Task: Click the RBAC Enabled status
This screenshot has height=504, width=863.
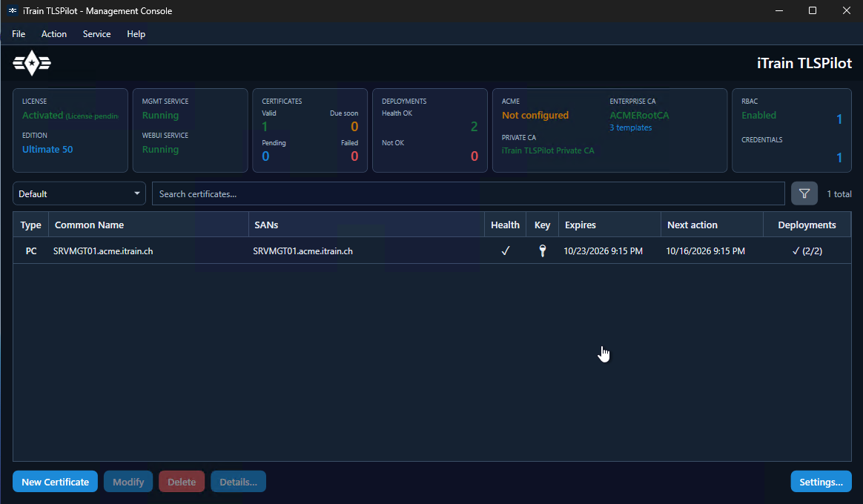Action: click(758, 115)
